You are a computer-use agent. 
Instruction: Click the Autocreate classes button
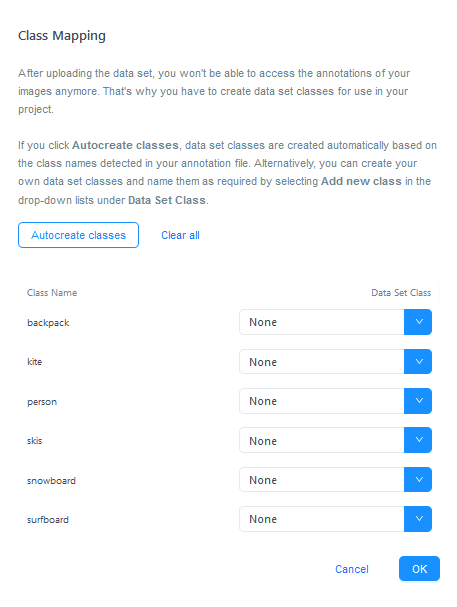pyautogui.click(x=78, y=235)
